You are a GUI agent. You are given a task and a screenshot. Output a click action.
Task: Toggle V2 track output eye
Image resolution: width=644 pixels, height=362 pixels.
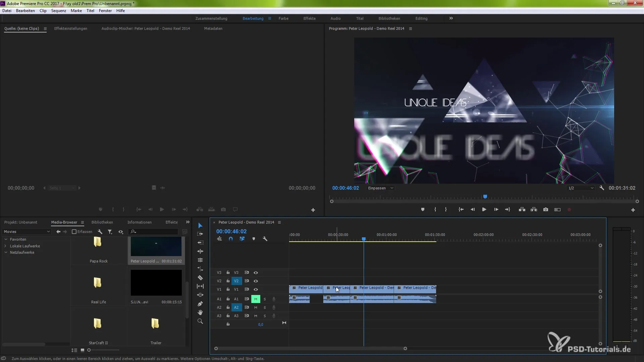(256, 281)
